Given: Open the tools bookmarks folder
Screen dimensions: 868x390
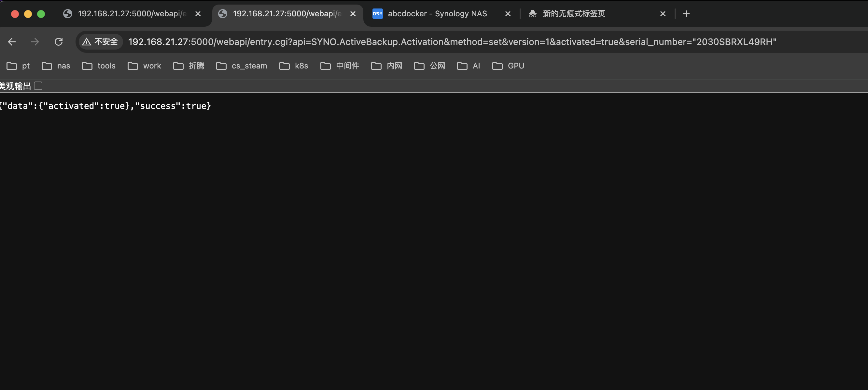Looking at the screenshot, I should click(x=99, y=66).
